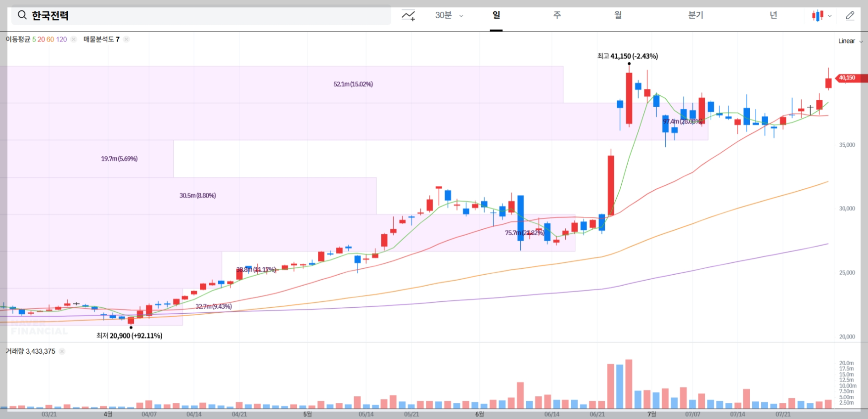Image resolution: width=868 pixels, height=419 pixels.
Task: Click the 35,000 price axis label
Action: (847, 145)
